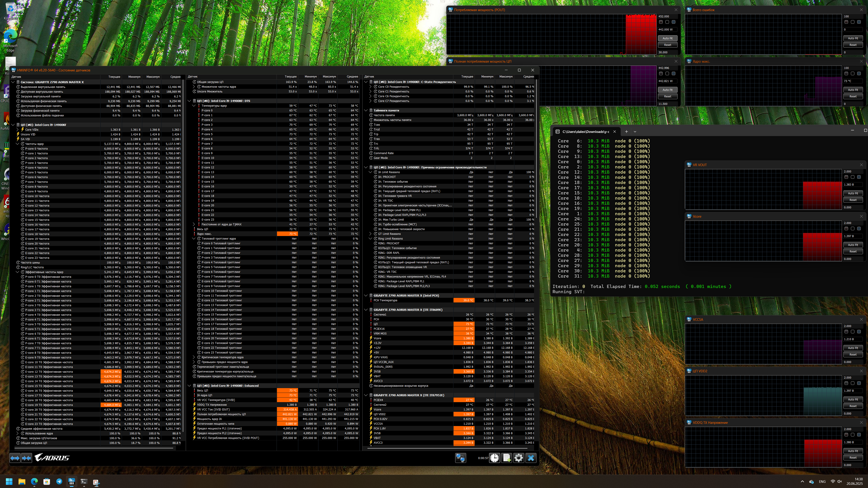The image size is (868, 488).
Task: Click Auto Fit in the Потребляемая мощность (POUT) graph
Action: (x=667, y=38)
